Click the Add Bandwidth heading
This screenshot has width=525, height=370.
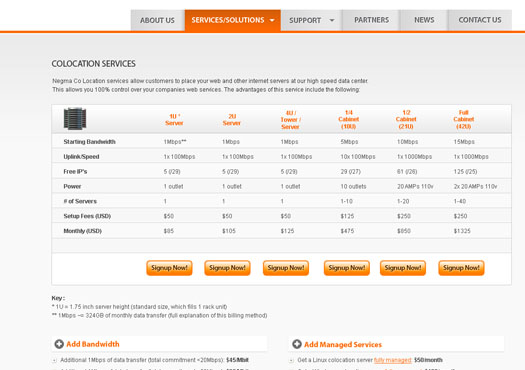93,344
